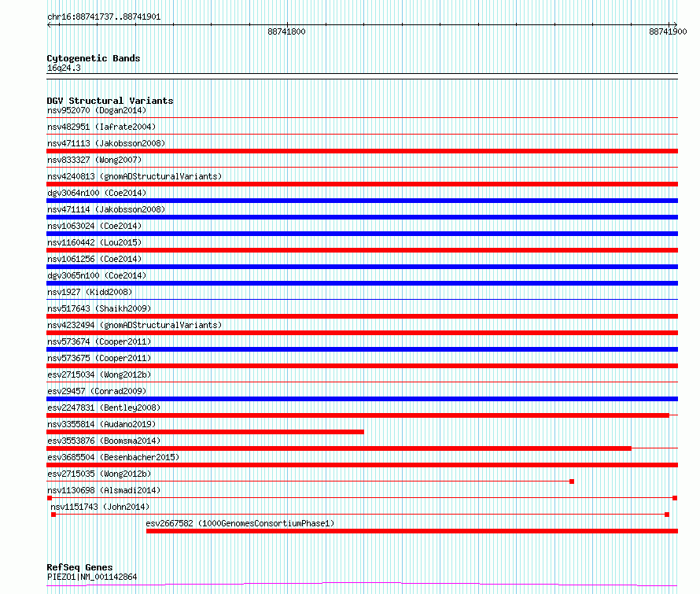
Task: Select variant dgv3065n100 (Coe2014) label
Action: (x=97, y=275)
